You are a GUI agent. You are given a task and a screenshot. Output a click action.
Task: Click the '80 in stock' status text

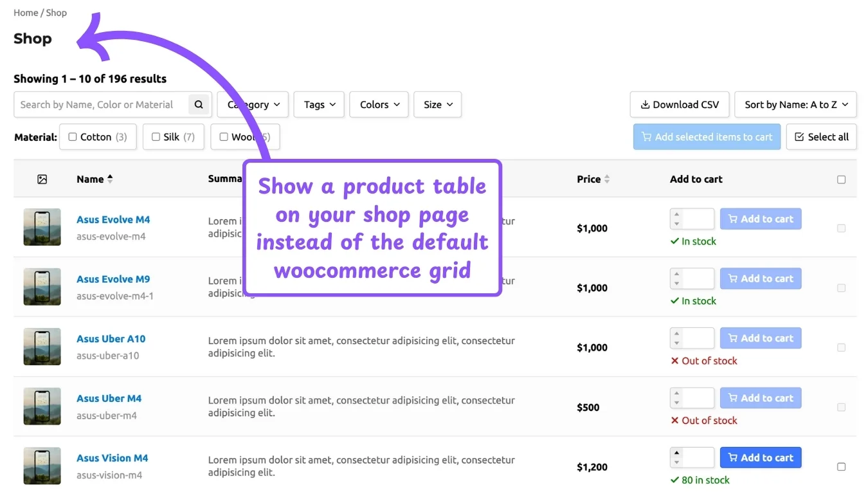[x=700, y=480]
